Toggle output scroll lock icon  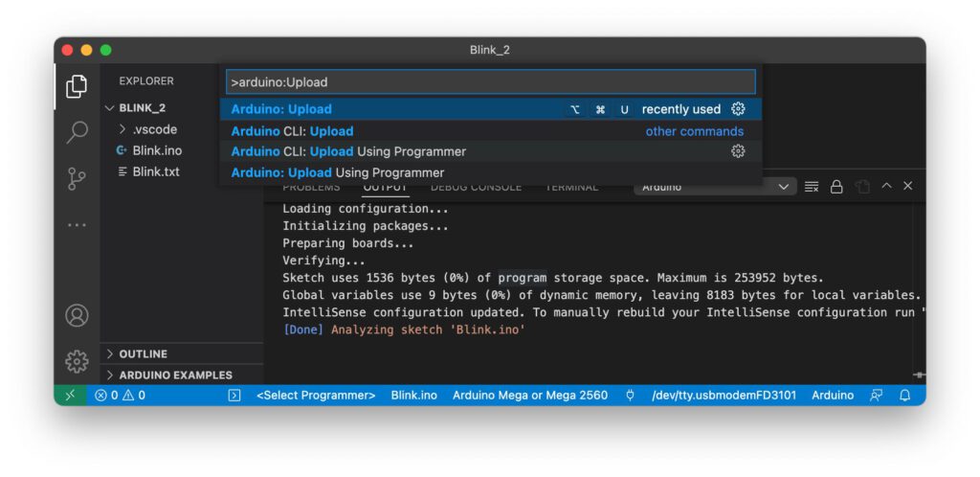coord(836,187)
